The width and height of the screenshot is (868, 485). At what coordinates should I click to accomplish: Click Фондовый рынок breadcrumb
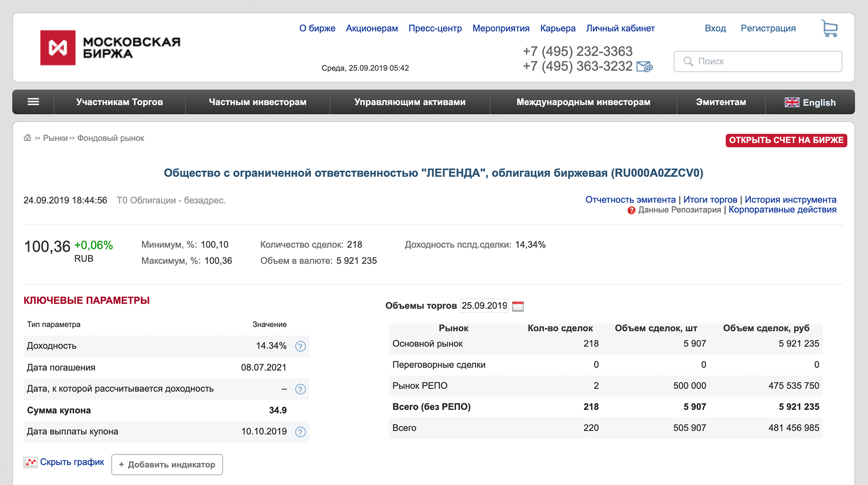[x=111, y=138]
